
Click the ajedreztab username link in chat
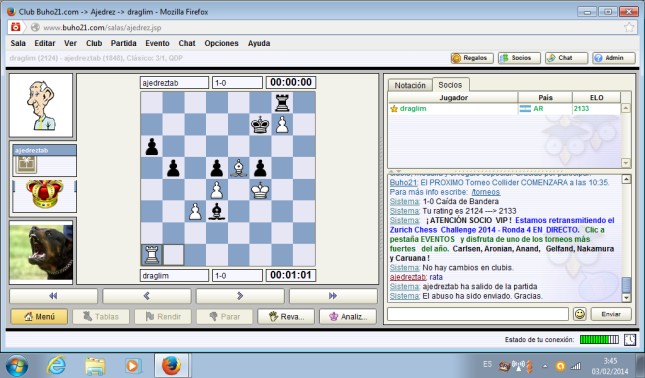click(408, 277)
